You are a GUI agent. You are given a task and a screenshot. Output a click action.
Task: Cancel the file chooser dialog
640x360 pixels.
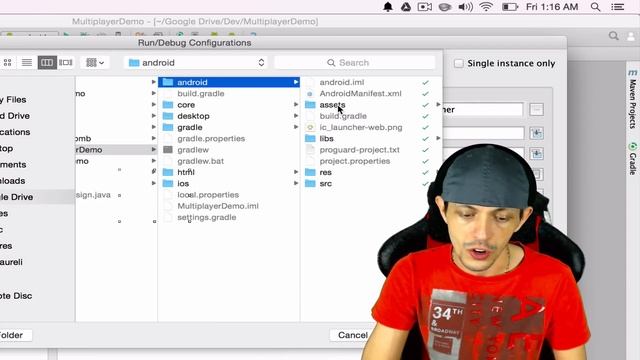352,335
